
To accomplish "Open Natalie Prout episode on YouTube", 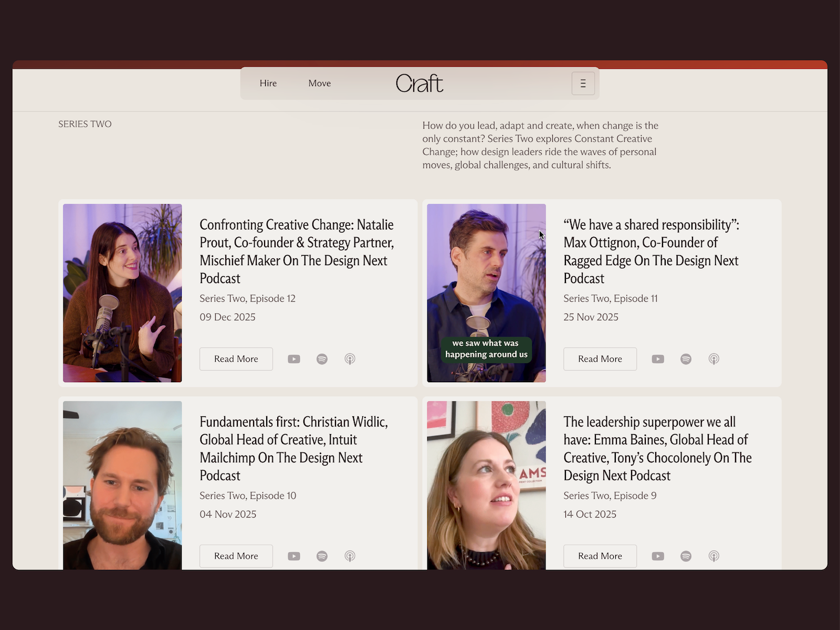I will point(294,359).
